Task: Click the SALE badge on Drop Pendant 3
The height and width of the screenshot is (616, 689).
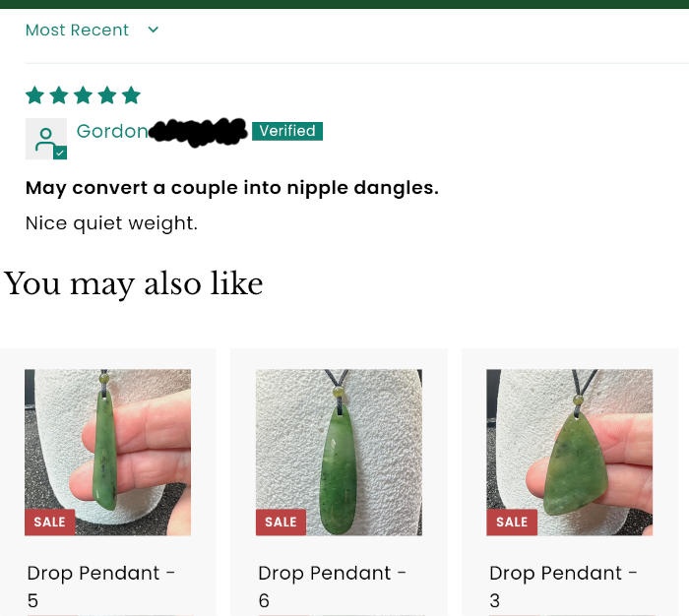Action: click(x=512, y=522)
